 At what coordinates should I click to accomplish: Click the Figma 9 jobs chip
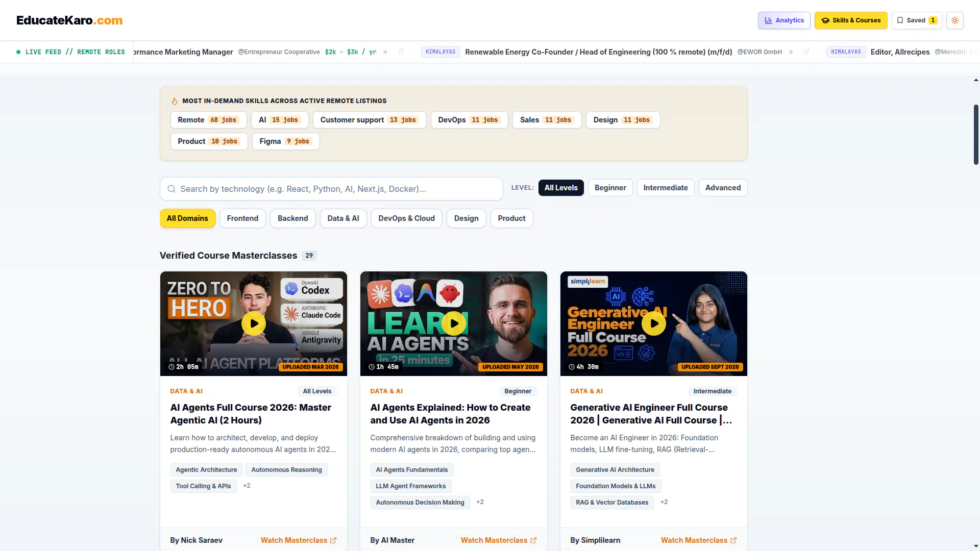click(286, 141)
